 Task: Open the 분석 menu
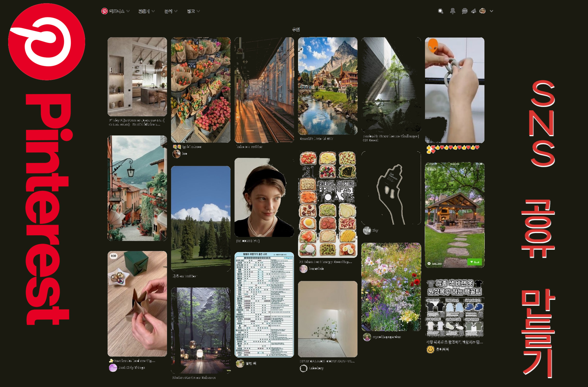point(171,11)
